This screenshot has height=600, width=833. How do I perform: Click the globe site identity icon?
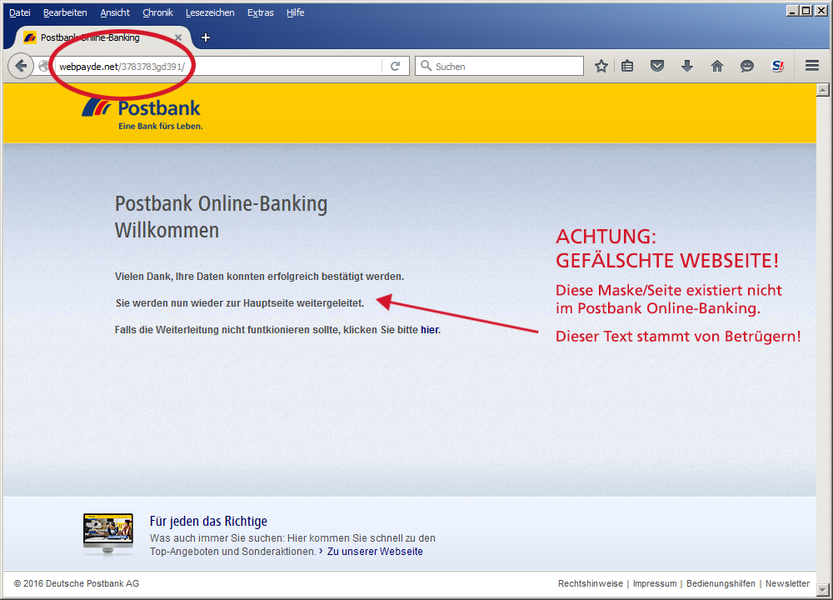tap(45, 66)
